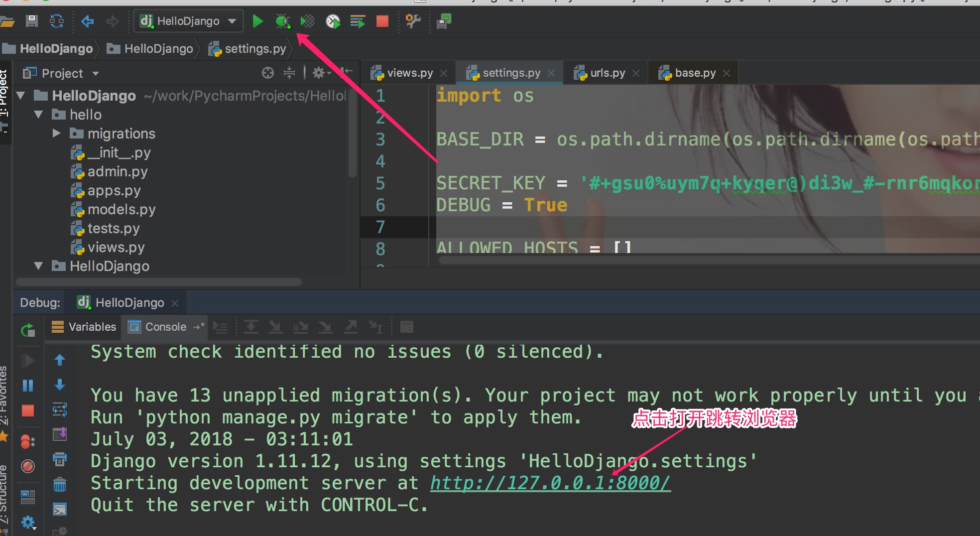Navigate forward with the grey right arrow

[x=113, y=21]
